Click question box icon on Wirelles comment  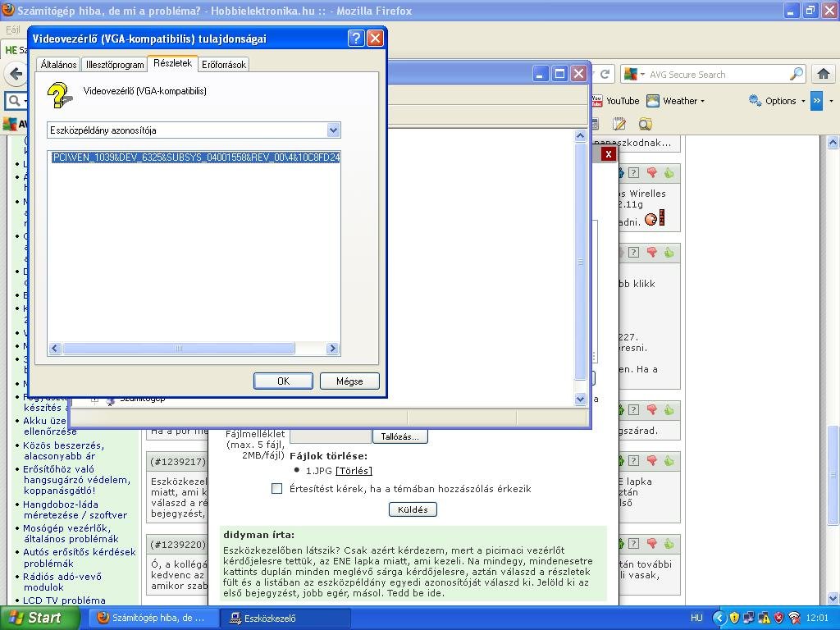pos(634,172)
